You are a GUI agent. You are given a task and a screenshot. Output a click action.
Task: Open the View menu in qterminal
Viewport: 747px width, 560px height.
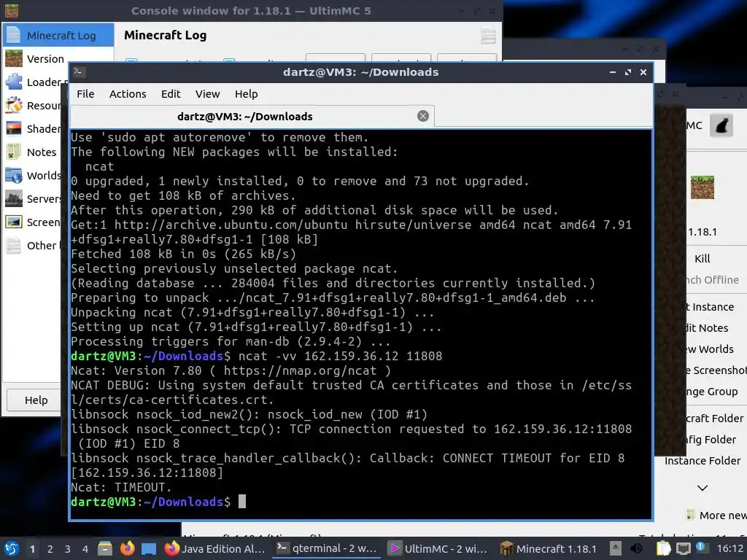(208, 94)
